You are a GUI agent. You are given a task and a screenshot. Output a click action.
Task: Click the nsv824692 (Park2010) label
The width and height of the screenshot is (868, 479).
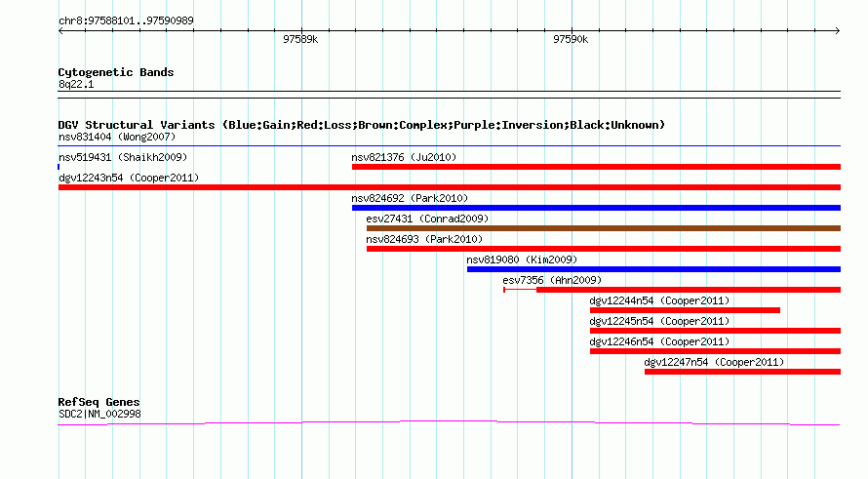click(x=410, y=198)
